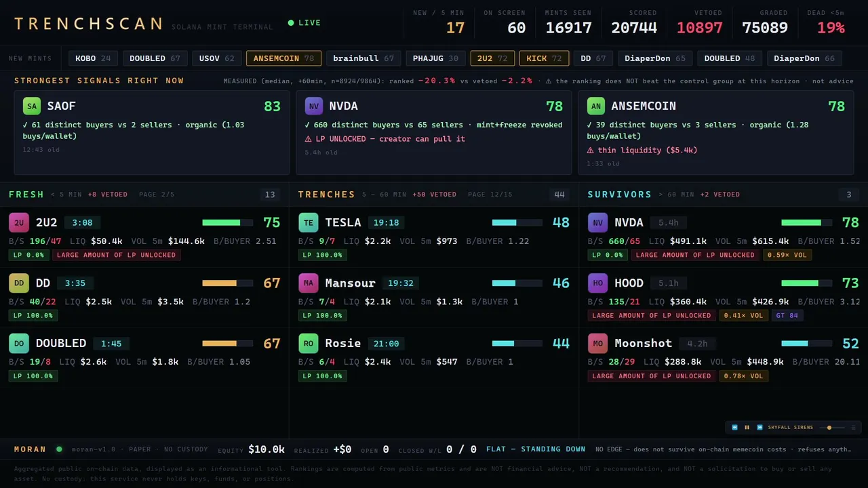Open the FRESH column header
The image size is (868, 488).
tap(26, 195)
